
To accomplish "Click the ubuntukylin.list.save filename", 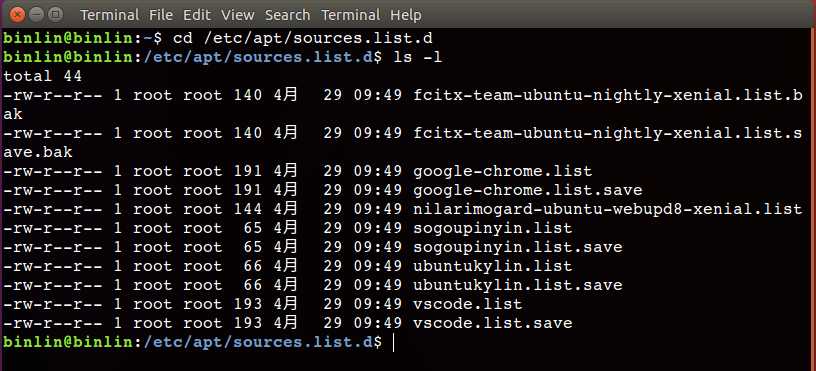I will tap(518, 285).
